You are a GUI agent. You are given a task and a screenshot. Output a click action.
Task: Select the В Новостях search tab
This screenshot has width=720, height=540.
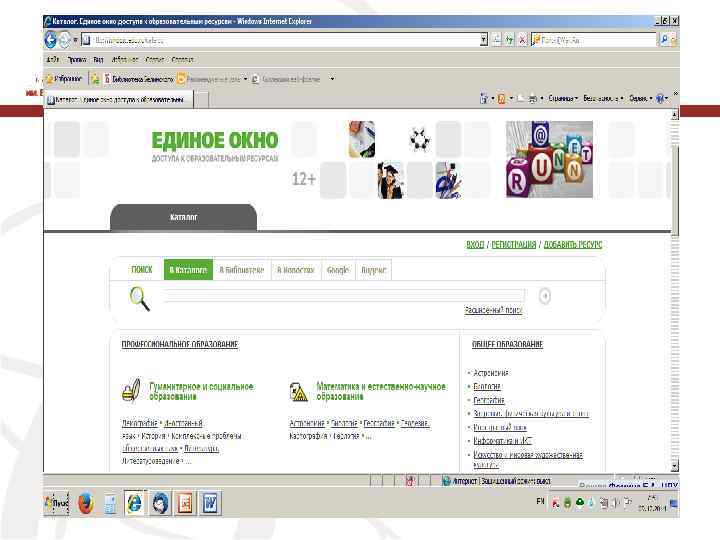pyautogui.click(x=296, y=270)
